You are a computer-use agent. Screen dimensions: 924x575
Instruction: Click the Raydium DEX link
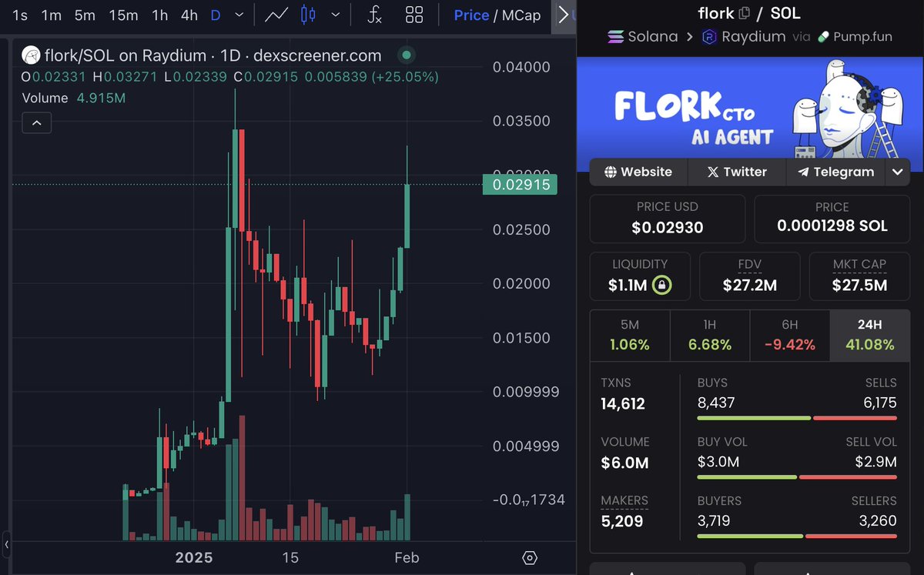coord(754,36)
